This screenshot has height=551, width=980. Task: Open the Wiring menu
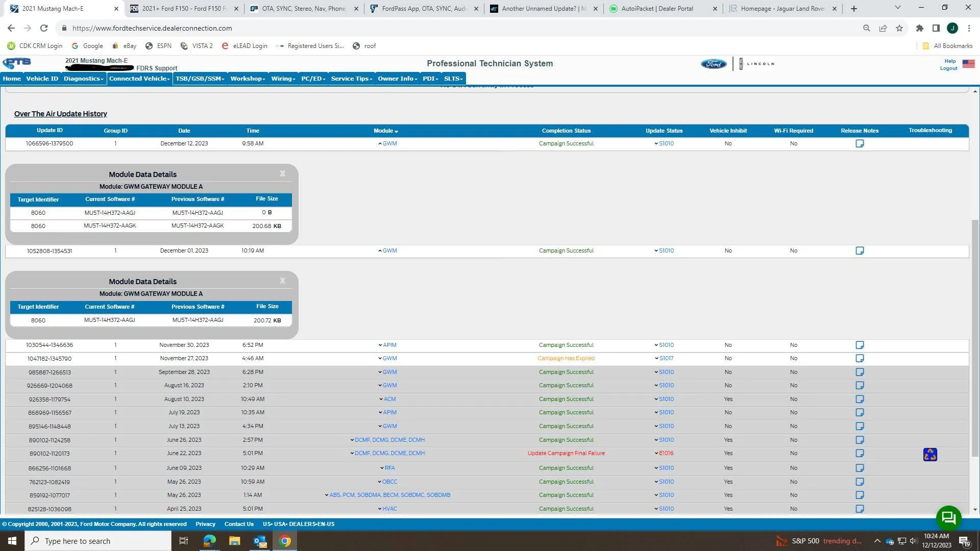click(283, 79)
